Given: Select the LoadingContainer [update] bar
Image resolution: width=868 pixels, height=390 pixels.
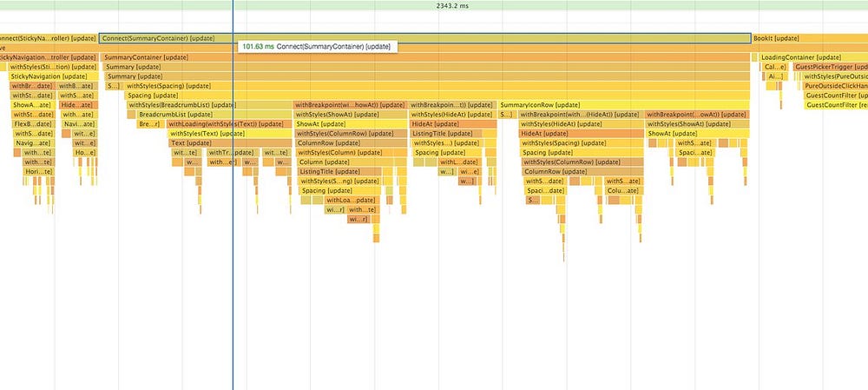Looking at the screenshot, I should tap(814, 57).
